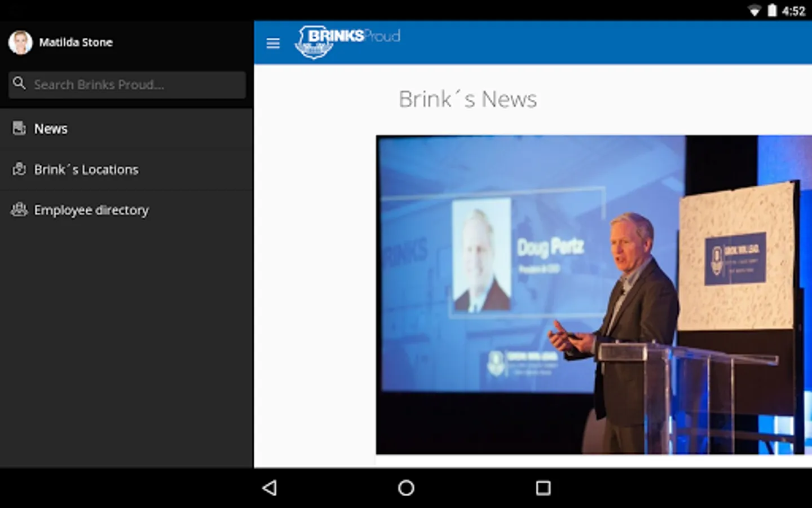Screen dimensions: 812x508
Task: Tap the 4:52 clock in status bar
Action: click(x=793, y=11)
